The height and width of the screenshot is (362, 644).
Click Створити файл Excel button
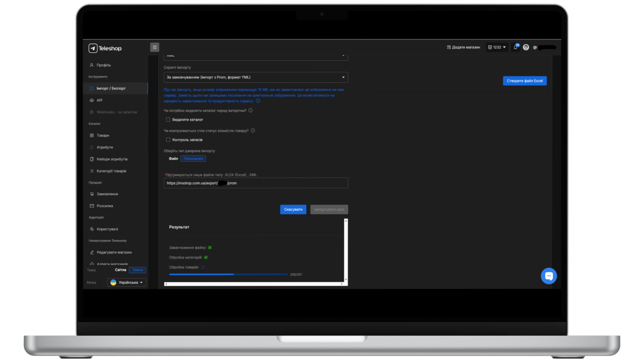pos(524,81)
